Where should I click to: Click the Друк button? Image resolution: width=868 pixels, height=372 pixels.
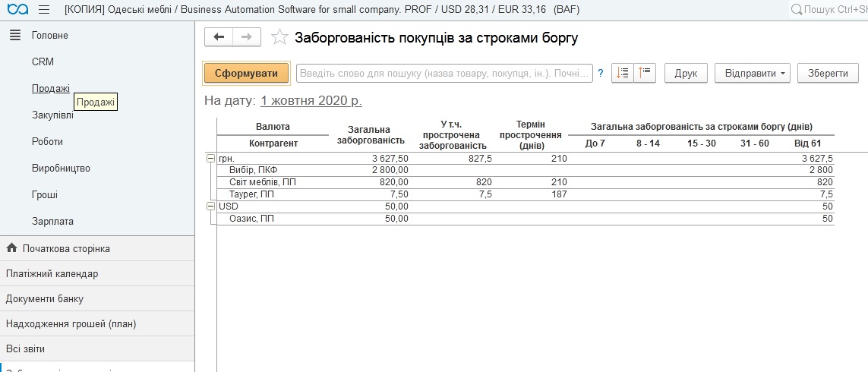(686, 73)
